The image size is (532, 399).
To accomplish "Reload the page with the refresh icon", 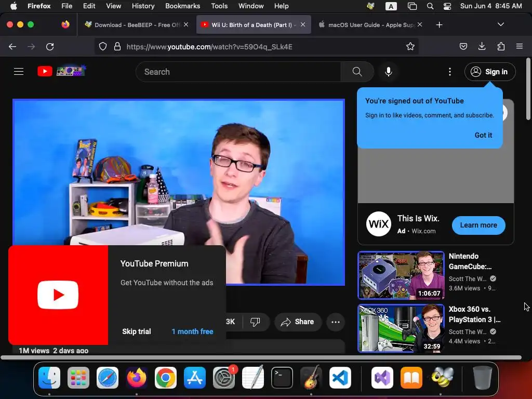I will pos(50,46).
